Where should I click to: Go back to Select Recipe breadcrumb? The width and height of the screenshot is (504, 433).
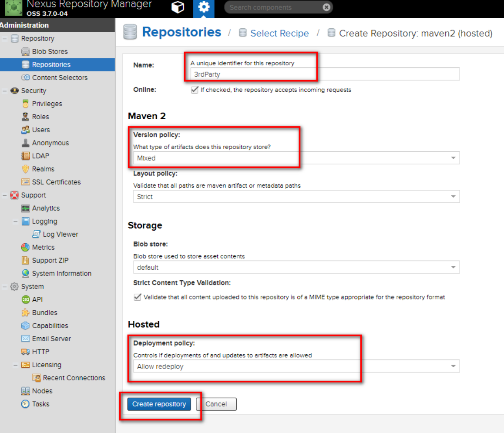[279, 33]
